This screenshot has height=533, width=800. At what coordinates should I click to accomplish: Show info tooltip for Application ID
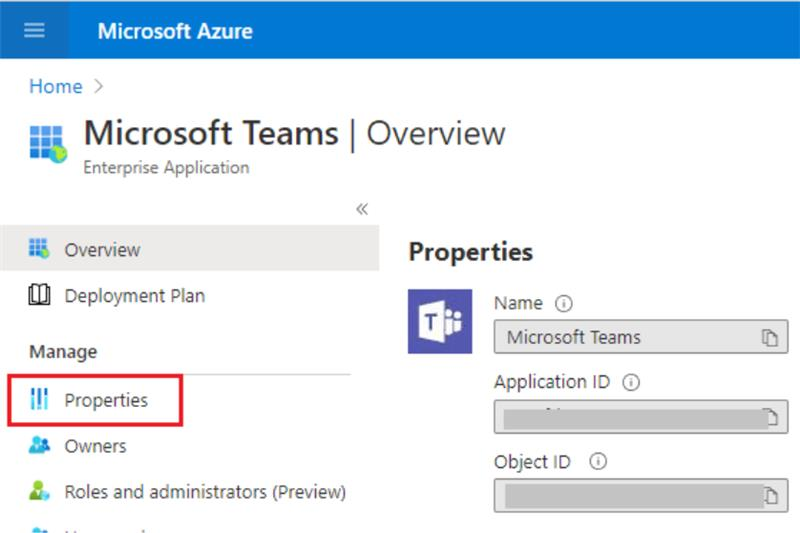[x=631, y=382]
